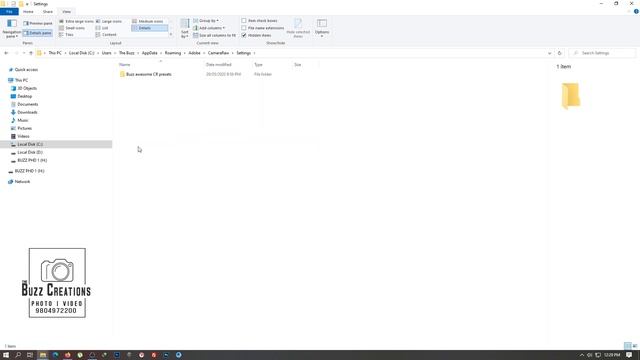Refresh the current folder
Image resolution: width=640 pixels, height=360 pixels.
point(560,53)
